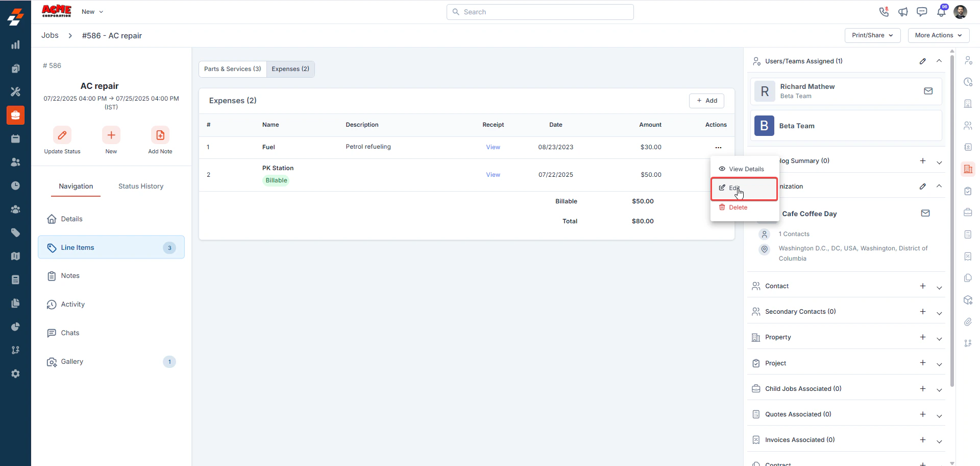Add a Project with plus icon
This screenshot has height=466, width=980.
pyautogui.click(x=922, y=363)
